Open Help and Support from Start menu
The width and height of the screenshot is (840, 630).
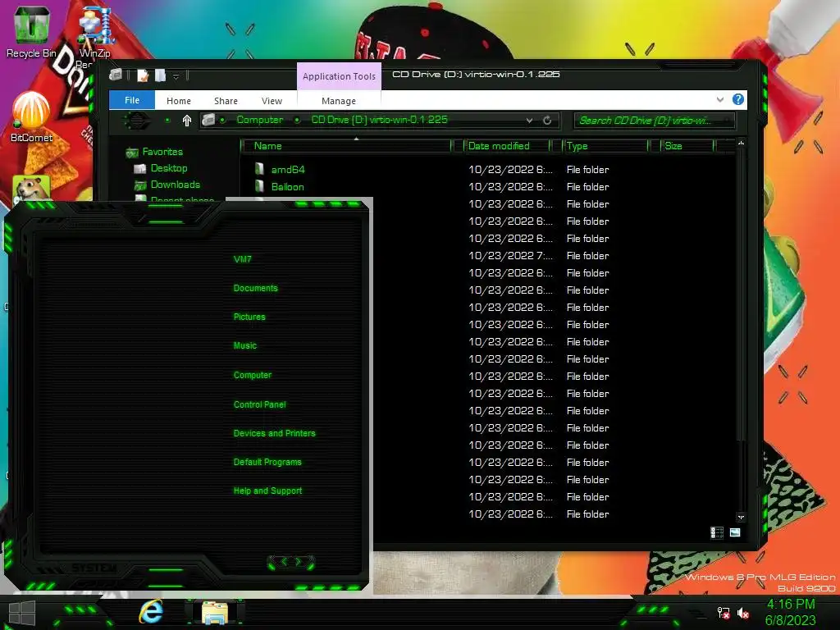(267, 491)
